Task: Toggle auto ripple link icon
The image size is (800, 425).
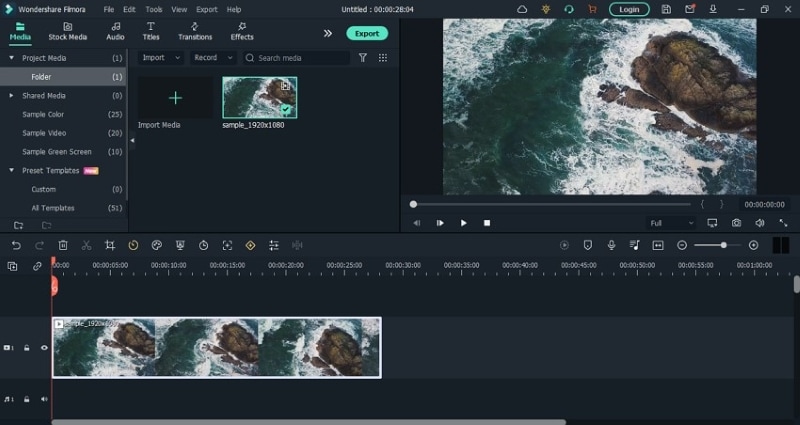Action: (x=37, y=266)
